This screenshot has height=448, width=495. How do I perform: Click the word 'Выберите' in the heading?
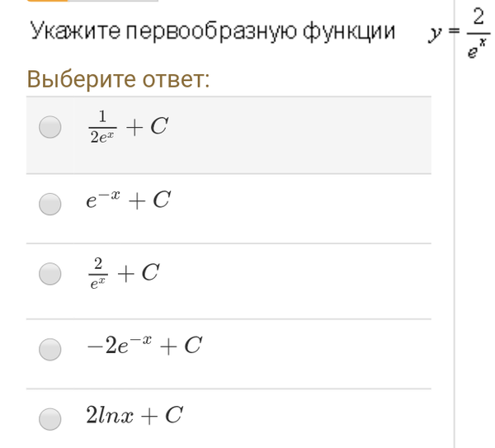click(77, 79)
